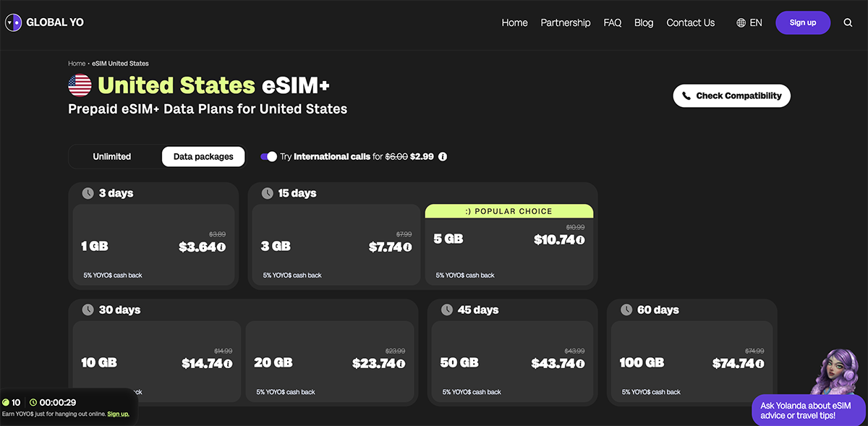Click the Sign up link in YOYO$ timer
This screenshot has height=426, width=868.
coord(118,414)
